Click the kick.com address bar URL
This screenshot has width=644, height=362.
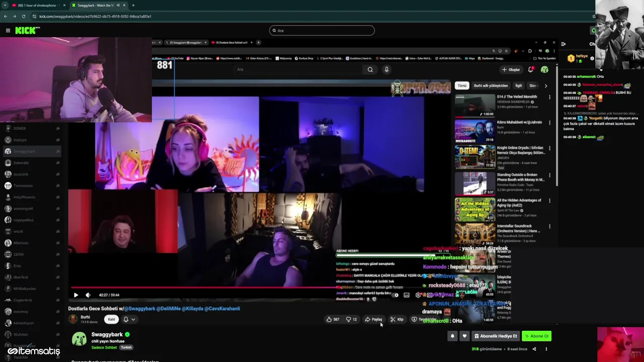pyautogui.click(x=95, y=16)
